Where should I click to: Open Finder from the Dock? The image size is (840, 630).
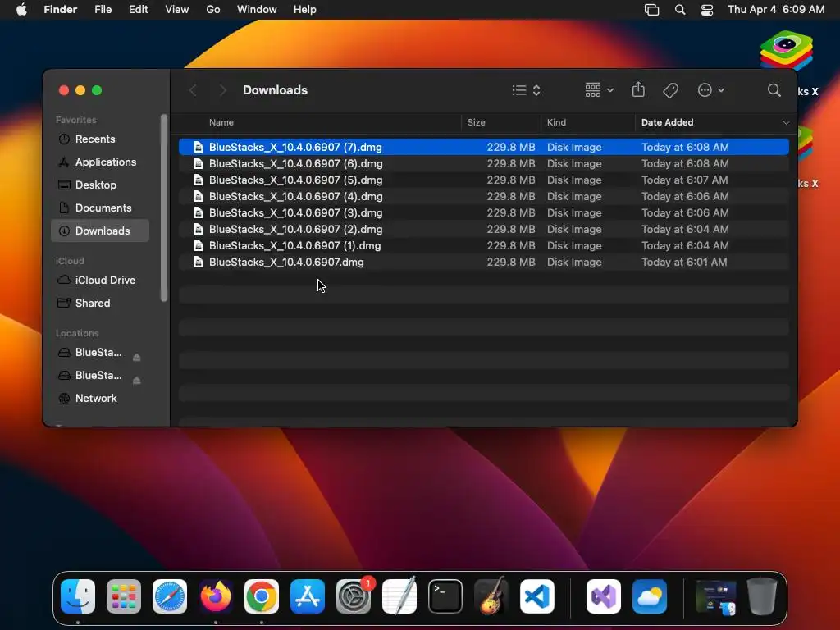click(x=78, y=596)
